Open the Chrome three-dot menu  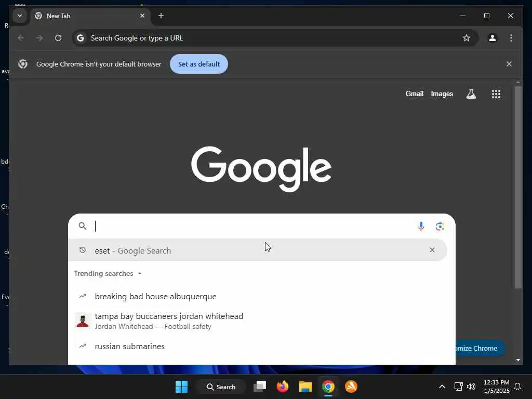click(511, 38)
